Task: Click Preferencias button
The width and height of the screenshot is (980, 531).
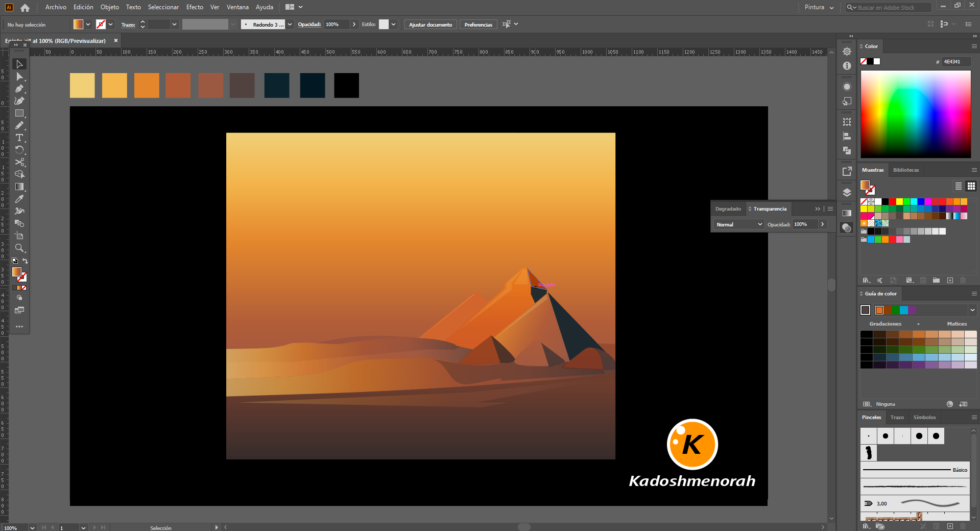Action: coord(479,25)
